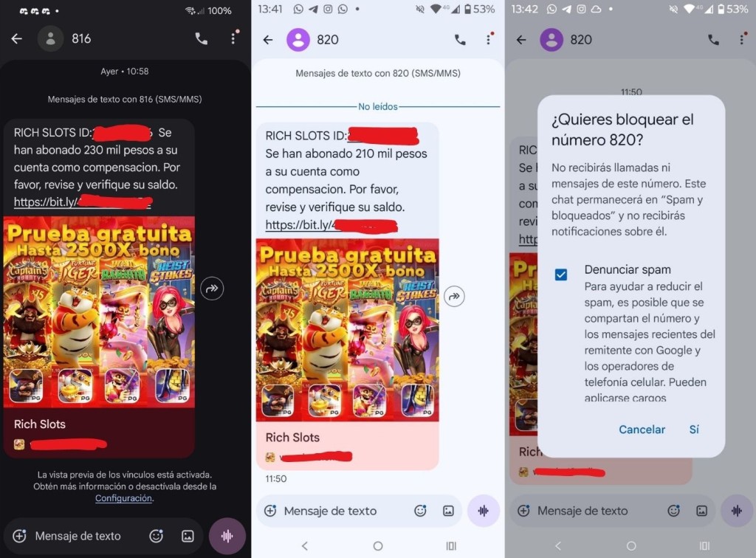
Task: Open gallery picker in dark 816 chat
Action: tap(188, 536)
